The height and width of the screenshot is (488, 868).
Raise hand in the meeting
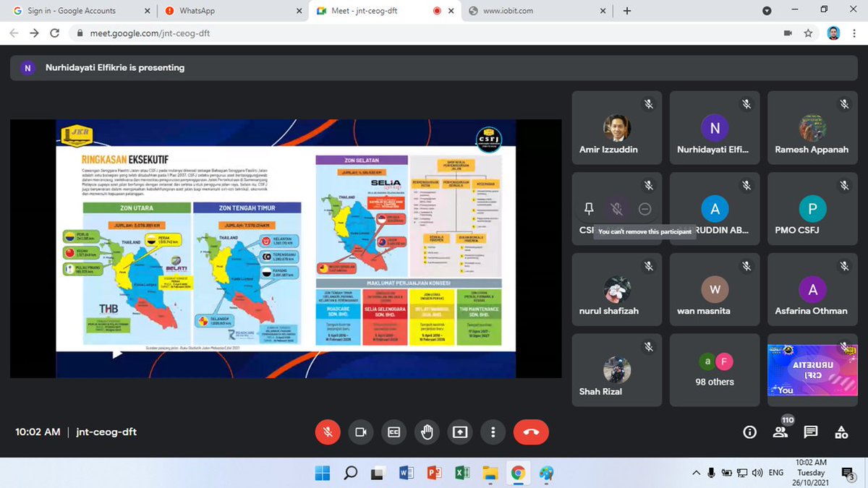pyautogui.click(x=427, y=432)
